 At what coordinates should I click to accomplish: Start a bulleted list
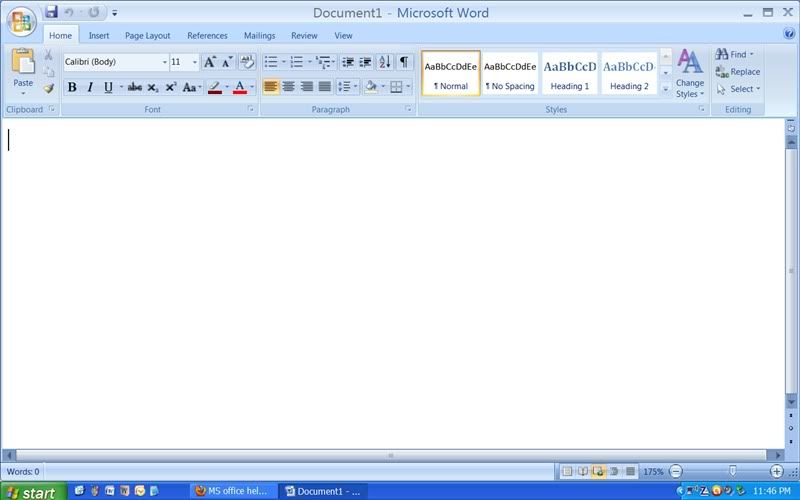pyautogui.click(x=271, y=62)
